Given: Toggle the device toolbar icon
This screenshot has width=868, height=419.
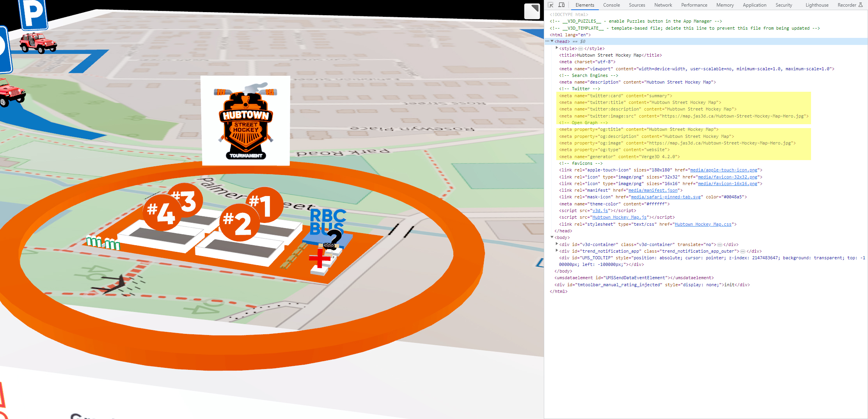Looking at the screenshot, I should pyautogui.click(x=561, y=5).
